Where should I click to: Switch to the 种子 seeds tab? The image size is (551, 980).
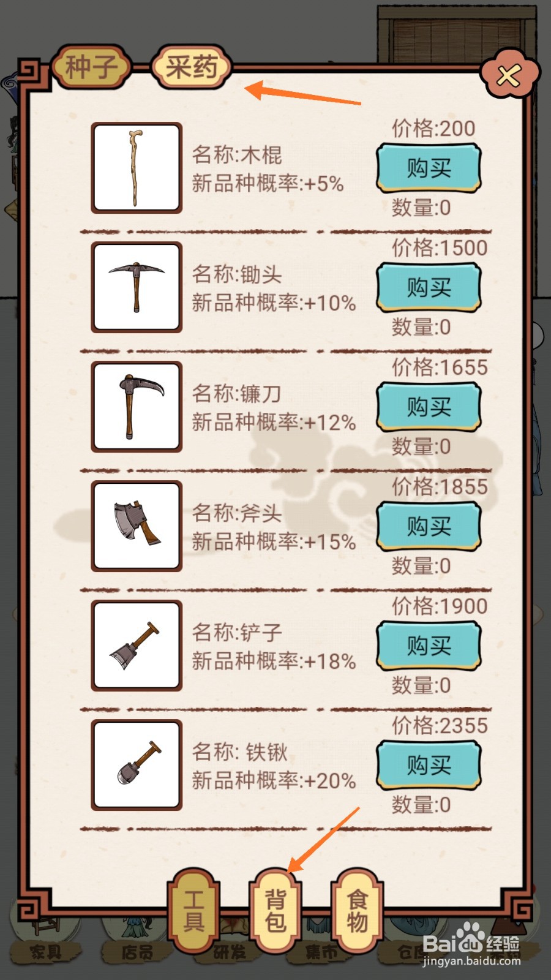click(x=91, y=67)
